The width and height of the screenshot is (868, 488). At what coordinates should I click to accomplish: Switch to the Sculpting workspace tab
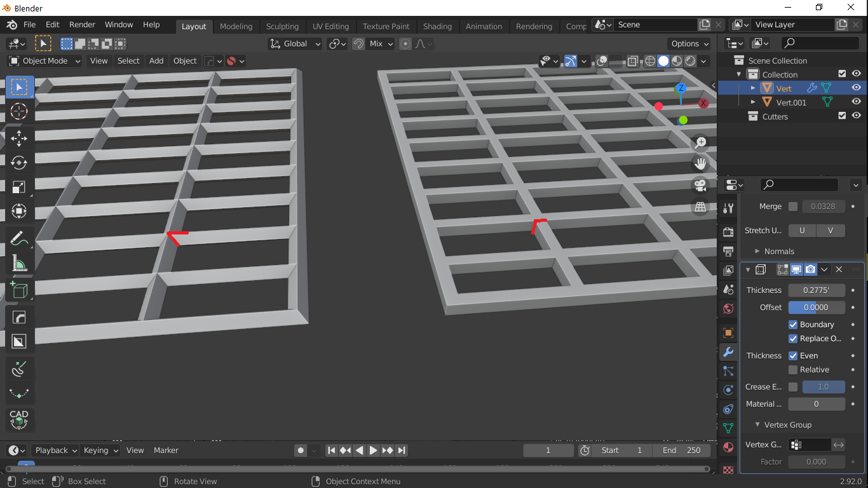point(282,27)
